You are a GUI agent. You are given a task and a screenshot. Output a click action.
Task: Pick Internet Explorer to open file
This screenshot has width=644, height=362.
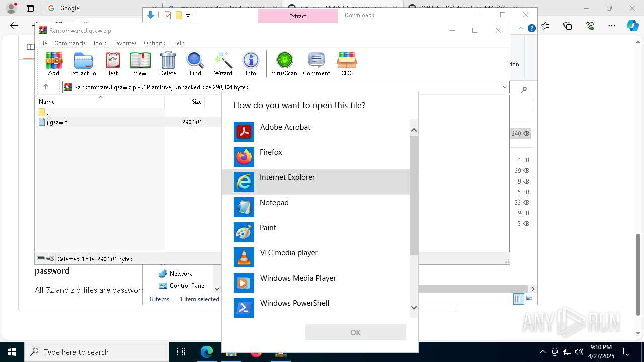[316, 182]
